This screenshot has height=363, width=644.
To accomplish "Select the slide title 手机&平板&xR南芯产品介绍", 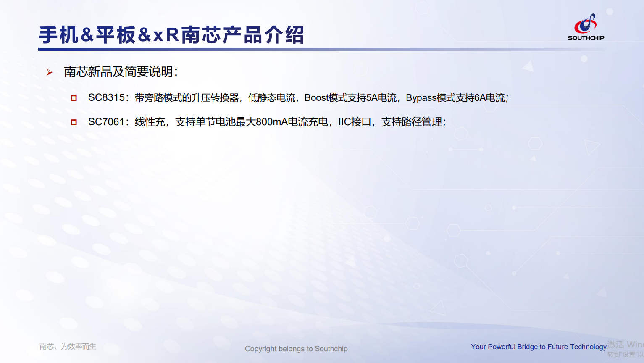I will click(171, 35).
